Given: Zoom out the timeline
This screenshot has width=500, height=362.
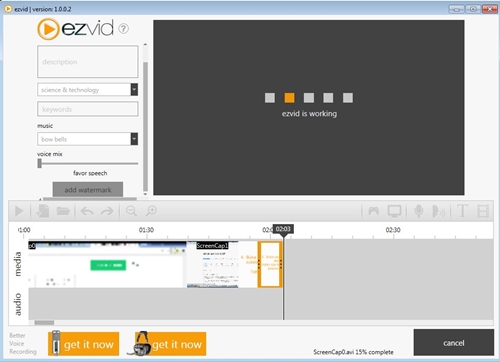Looking at the screenshot, I should [131, 211].
